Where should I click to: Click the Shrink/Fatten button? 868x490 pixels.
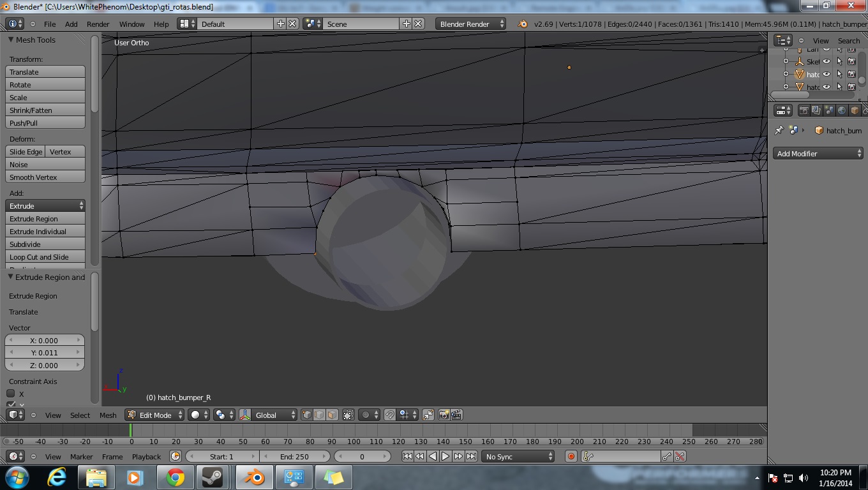45,110
